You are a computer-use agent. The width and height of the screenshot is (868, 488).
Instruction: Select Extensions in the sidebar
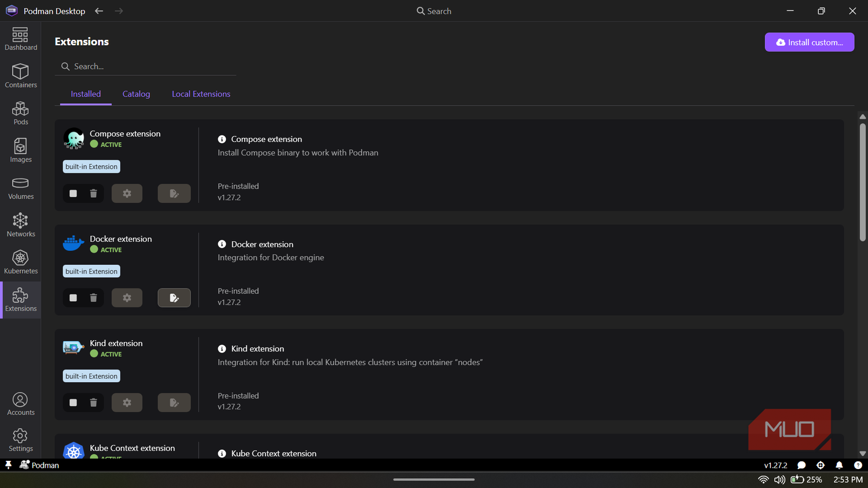(x=20, y=300)
